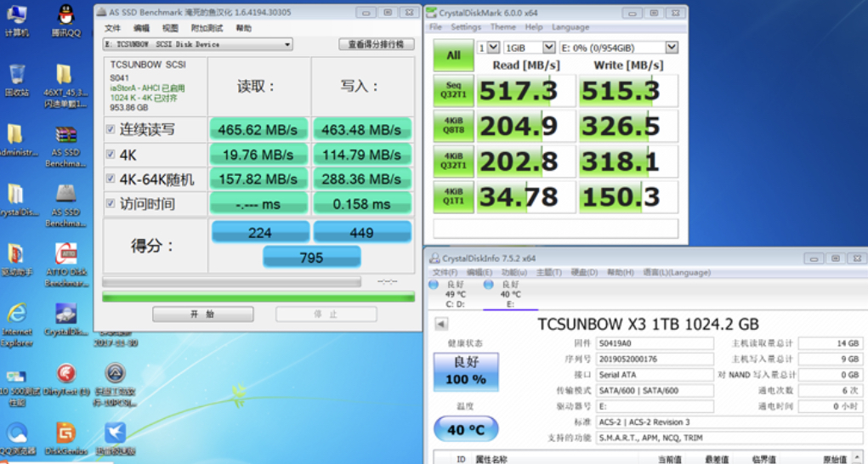This screenshot has height=464, width=868.
Task: Click the 停止 stop button in AS SSD
Action: 326,314
